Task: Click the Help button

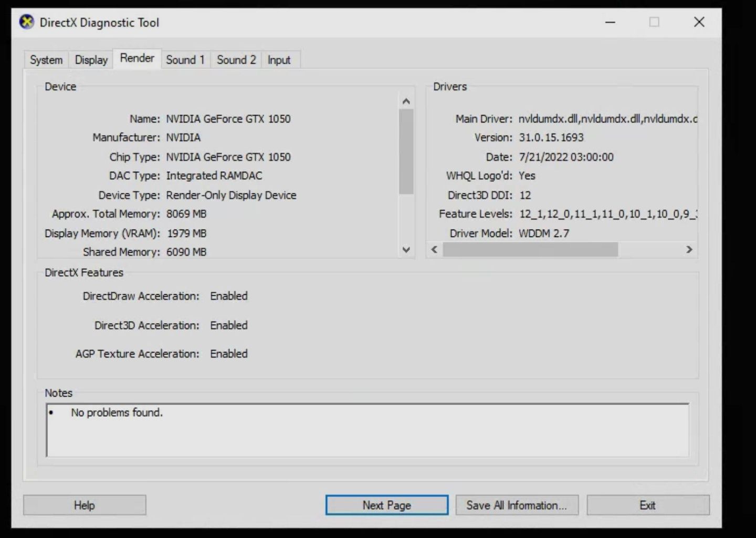Action: click(85, 505)
